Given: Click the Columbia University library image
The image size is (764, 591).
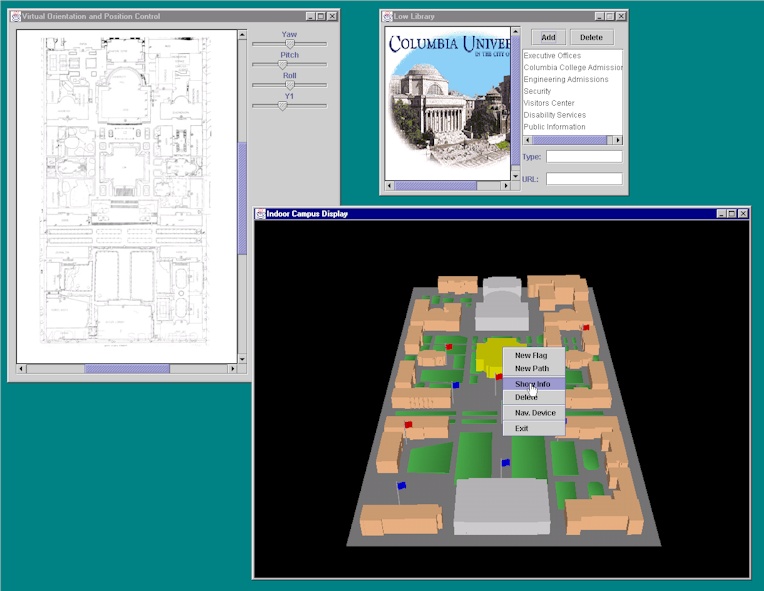Looking at the screenshot, I should click(448, 102).
